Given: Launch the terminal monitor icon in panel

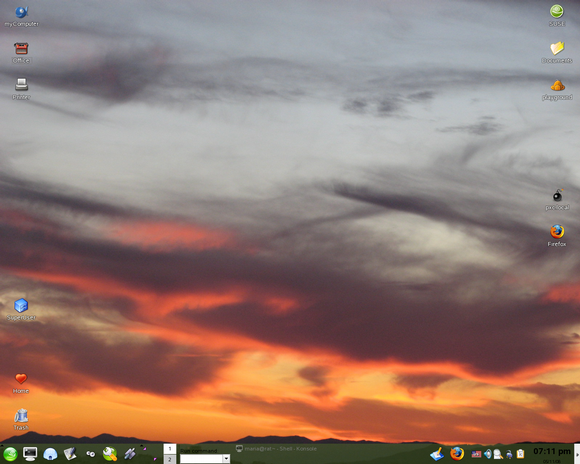Looking at the screenshot, I should (x=30, y=454).
